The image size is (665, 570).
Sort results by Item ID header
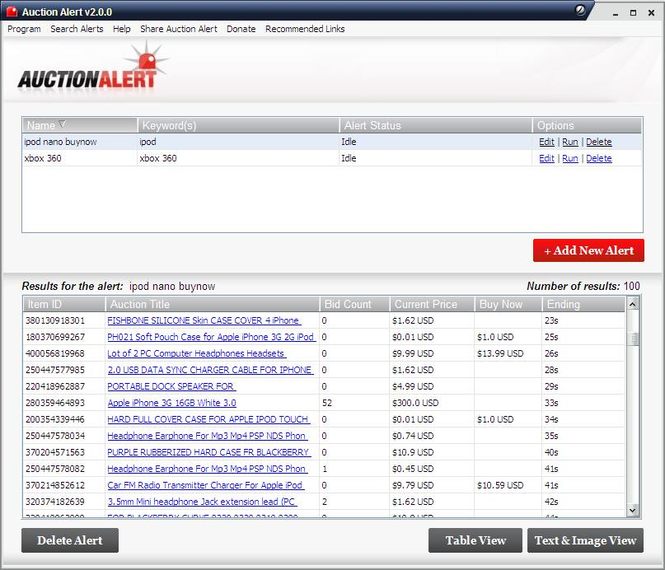pyautogui.click(x=64, y=304)
